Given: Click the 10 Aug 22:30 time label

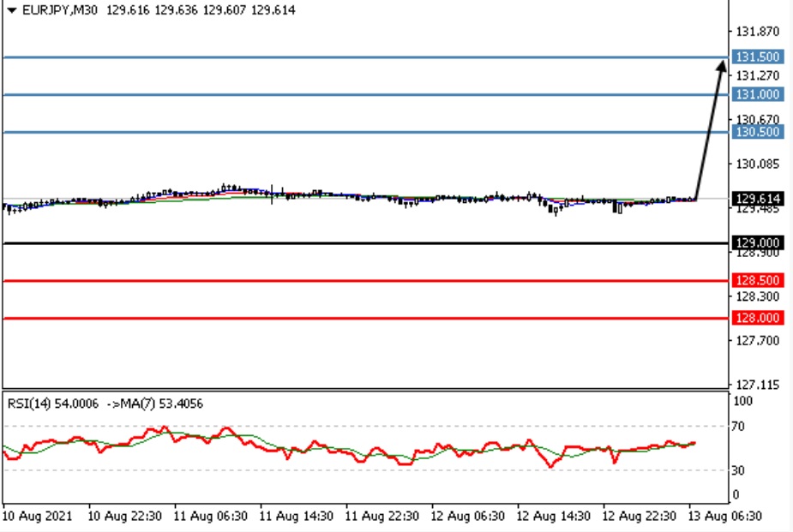Looking at the screenshot, I should pyautogui.click(x=124, y=517).
